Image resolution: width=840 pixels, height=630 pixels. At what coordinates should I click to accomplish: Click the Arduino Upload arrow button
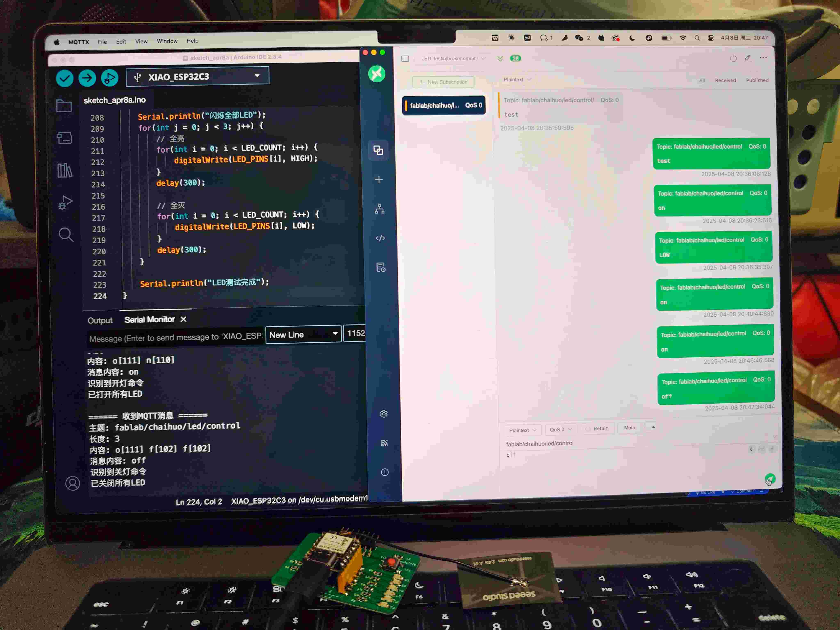pos(87,78)
